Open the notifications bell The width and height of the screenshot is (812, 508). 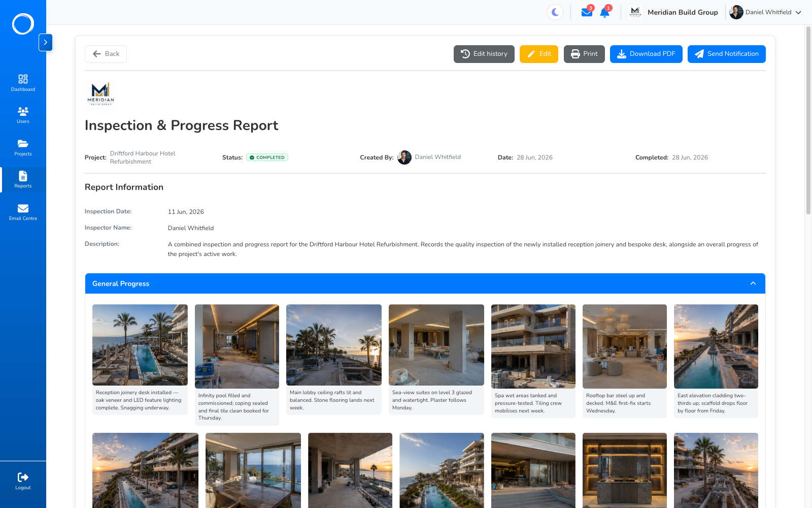coord(604,12)
